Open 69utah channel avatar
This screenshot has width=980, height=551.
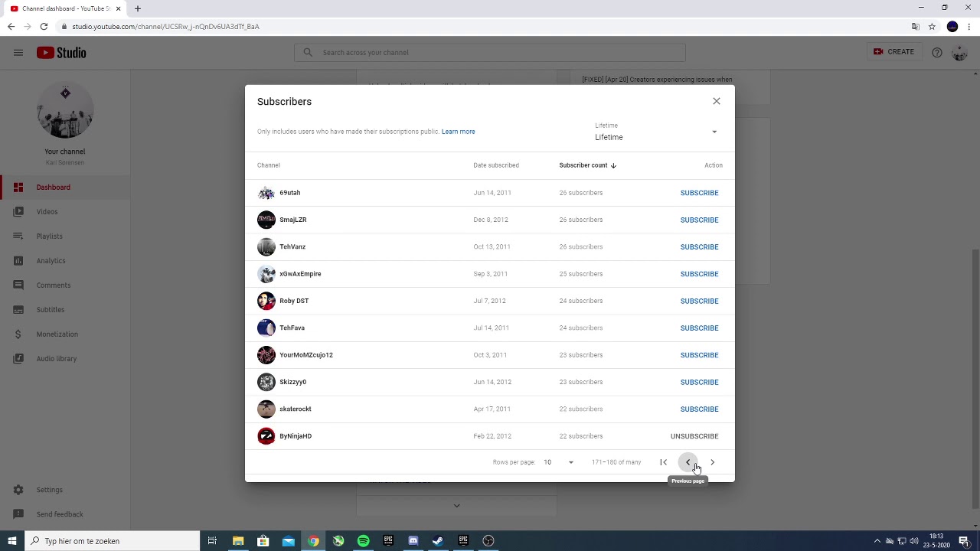pyautogui.click(x=266, y=193)
